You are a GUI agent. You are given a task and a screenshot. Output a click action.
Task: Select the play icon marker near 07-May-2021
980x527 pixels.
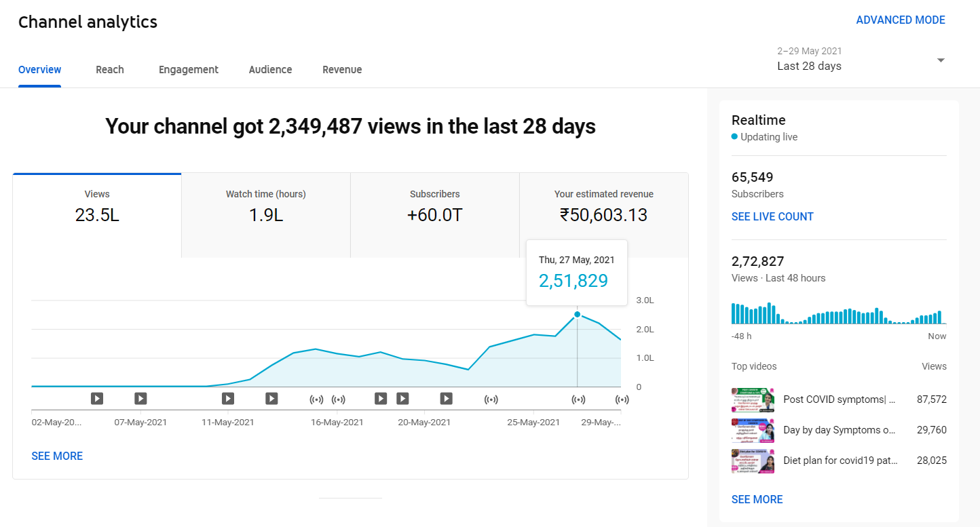[140, 398]
